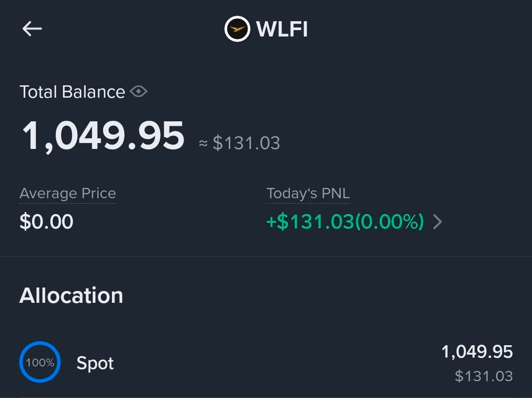Tap the approximately-equal sign beside total USD value
Image resolution: width=532 pixels, height=398 pixels.
[203, 144]
